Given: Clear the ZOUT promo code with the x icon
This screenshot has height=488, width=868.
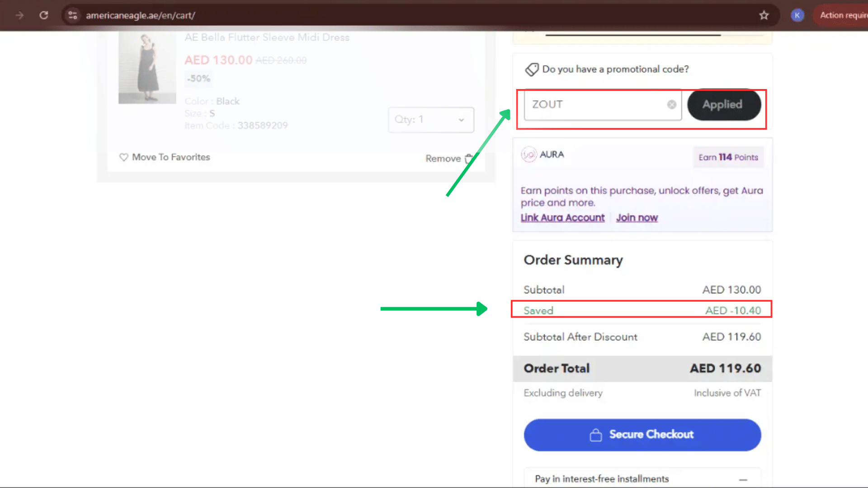Looking at the screenshot, I should (x=672, y=105).
